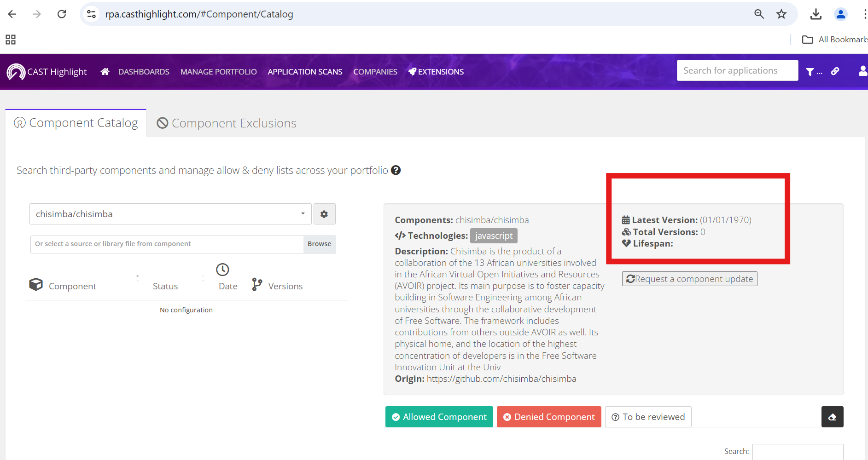Viewport: 868px width, 460px height.
Task: Click the browser address bar URL
Action: coord(199,14)
